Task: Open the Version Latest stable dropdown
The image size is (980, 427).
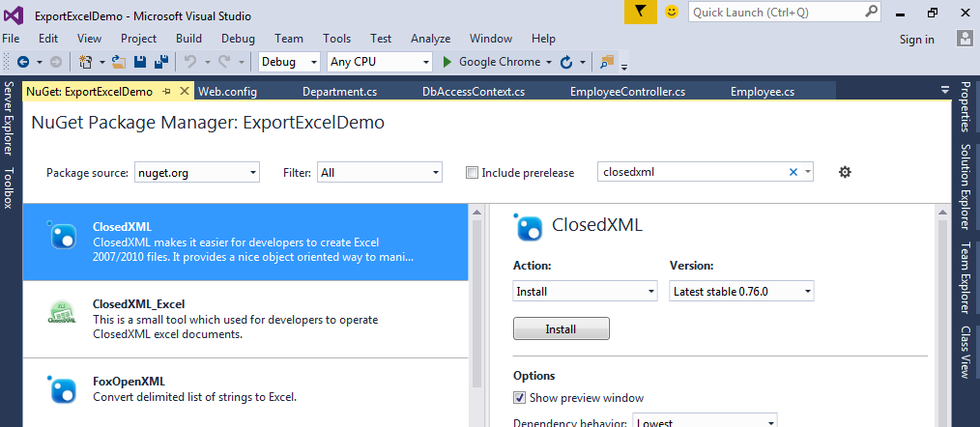Action: pos(741,292)
